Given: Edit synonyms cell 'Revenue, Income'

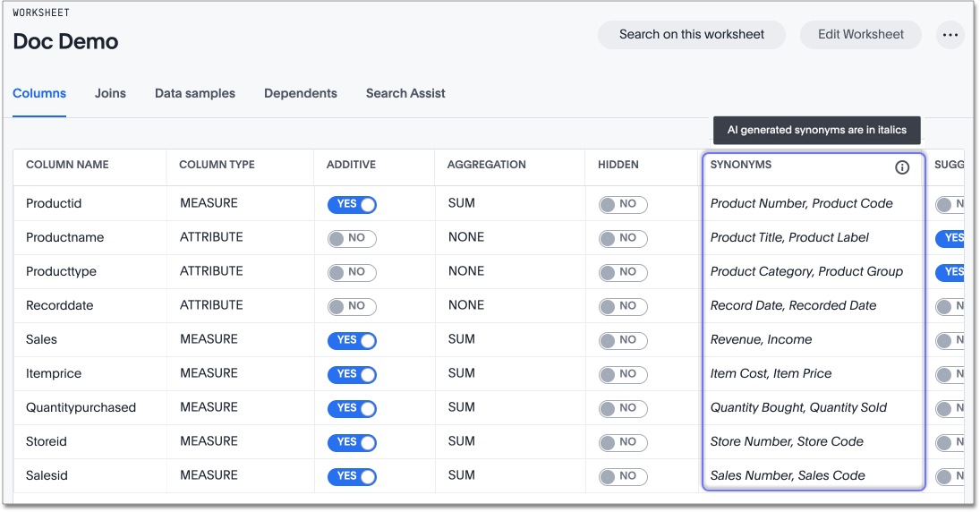Looking at the screenshot, I should click(x=762, y=339).
